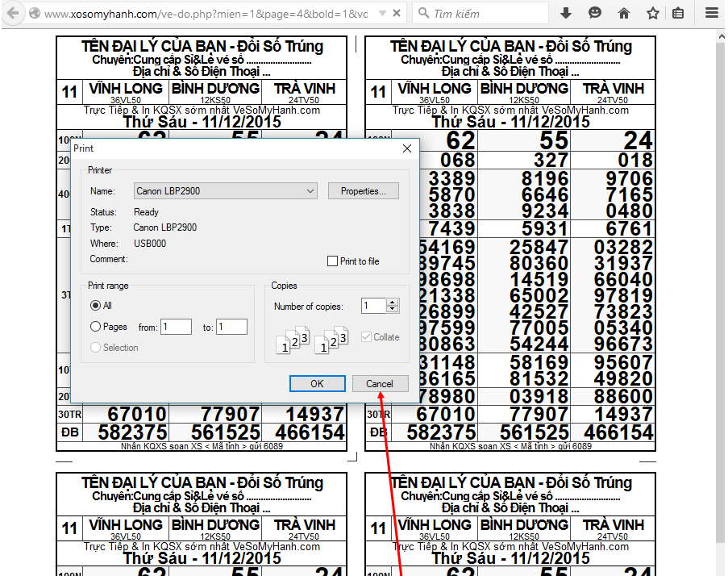Go to the home page icon
Screen dimensions: 728x576
(x=624, y=13)
